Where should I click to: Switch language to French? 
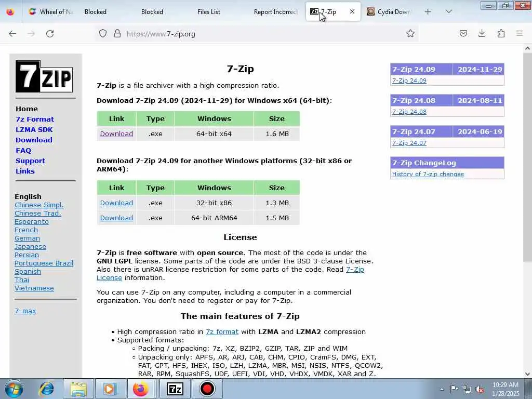[x=26, y=230]
